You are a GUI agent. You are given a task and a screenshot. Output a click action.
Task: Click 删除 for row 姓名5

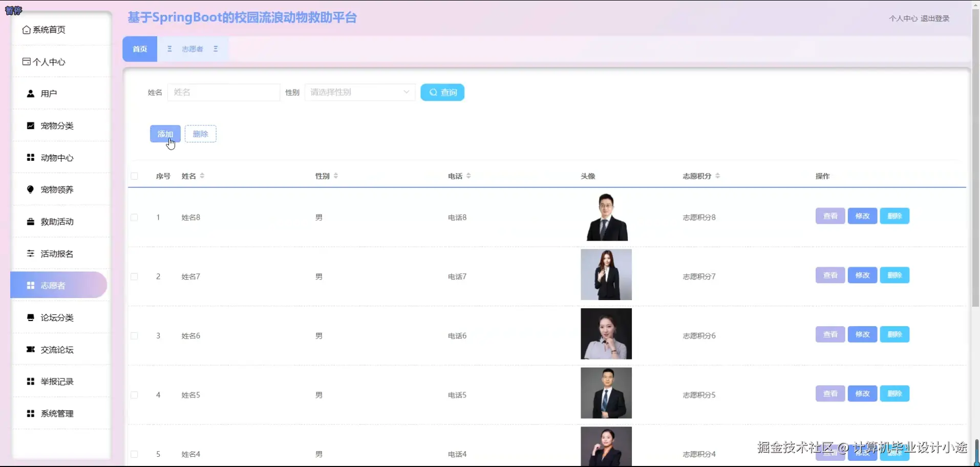point(894,393)
